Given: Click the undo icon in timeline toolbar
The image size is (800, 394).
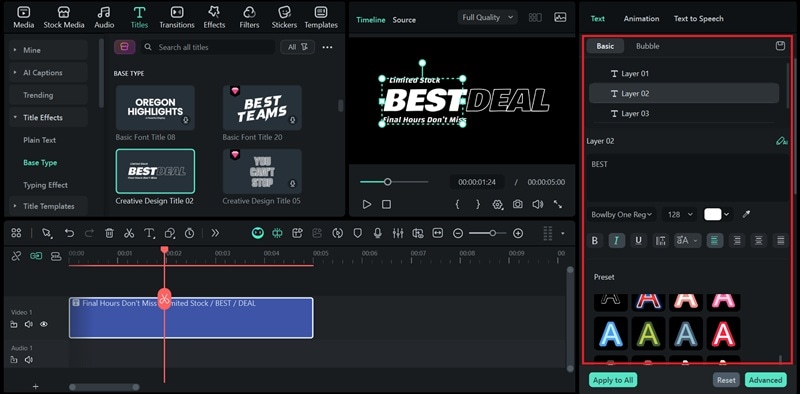Looking at the screenshot, I should (x=69, y=233).
